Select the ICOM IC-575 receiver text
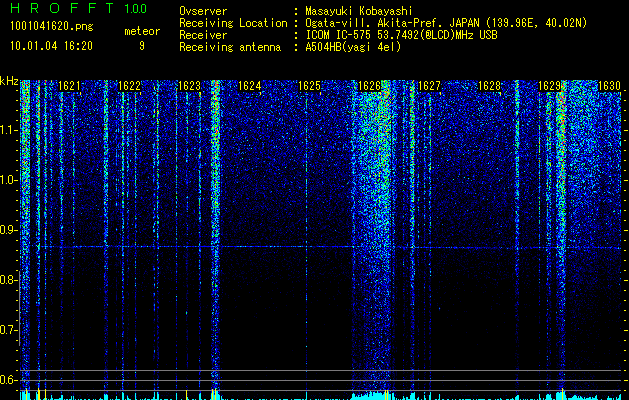The height and width of the screenshot is (400, 629). click(x=401, y=35)
